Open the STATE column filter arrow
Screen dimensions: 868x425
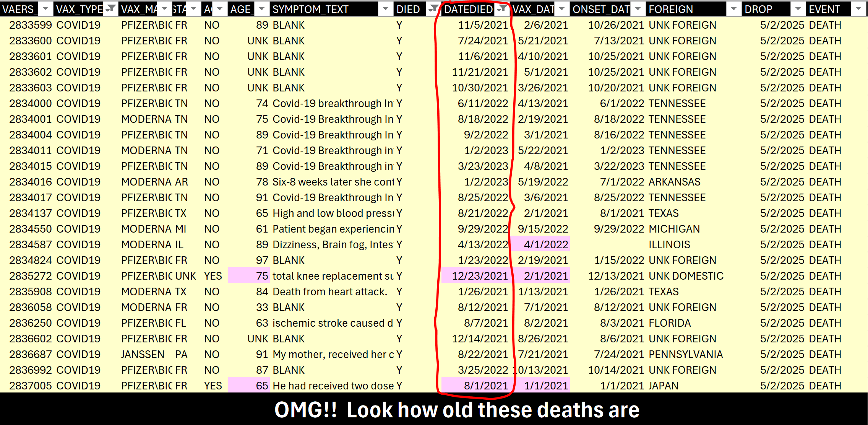(x=193, y=9)
